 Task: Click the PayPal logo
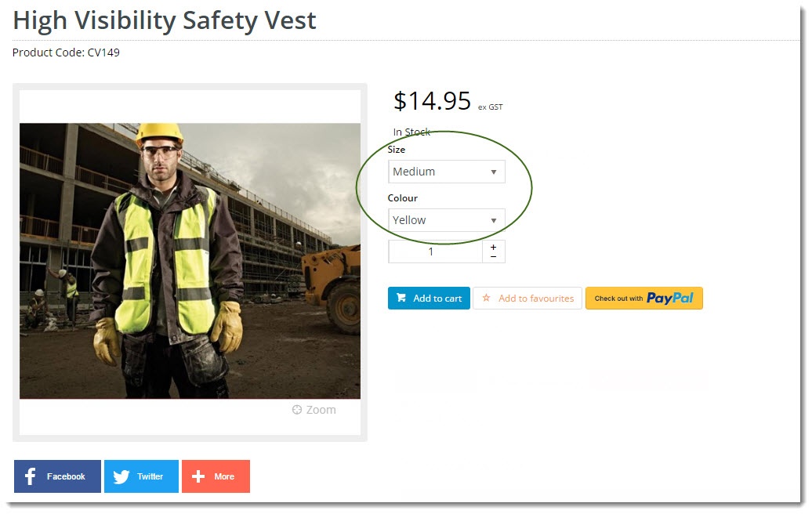(669, 299)
